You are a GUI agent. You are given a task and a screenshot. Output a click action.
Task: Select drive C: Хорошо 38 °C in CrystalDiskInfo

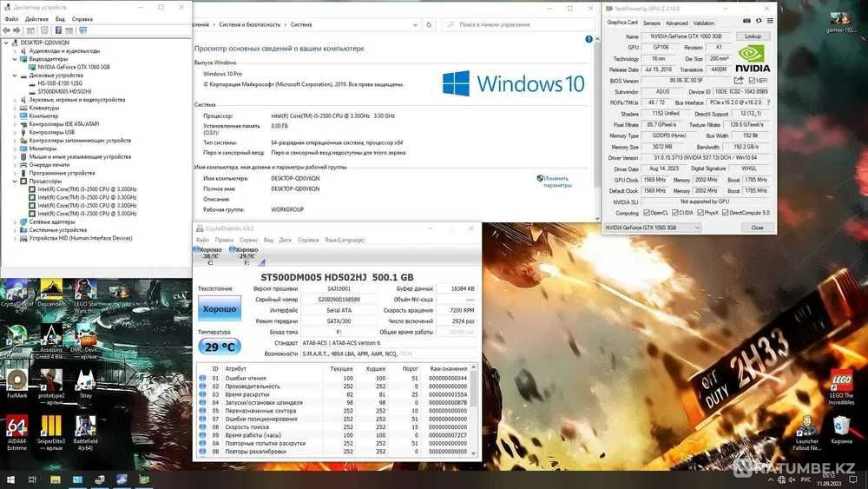point(209,255)
